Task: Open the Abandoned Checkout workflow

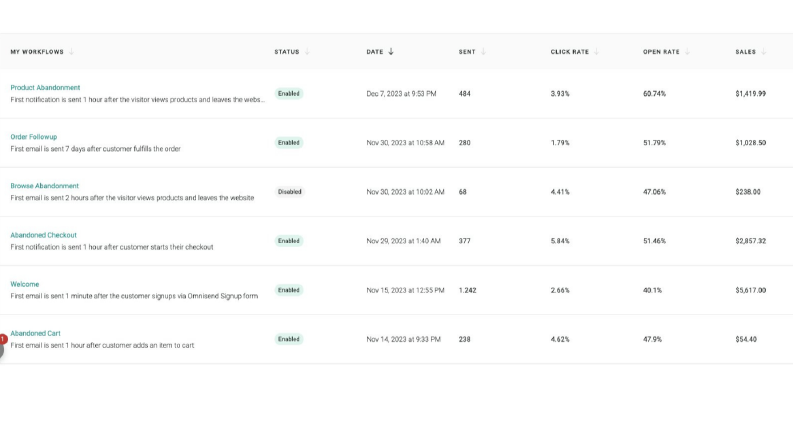Action: click(43, 235)
